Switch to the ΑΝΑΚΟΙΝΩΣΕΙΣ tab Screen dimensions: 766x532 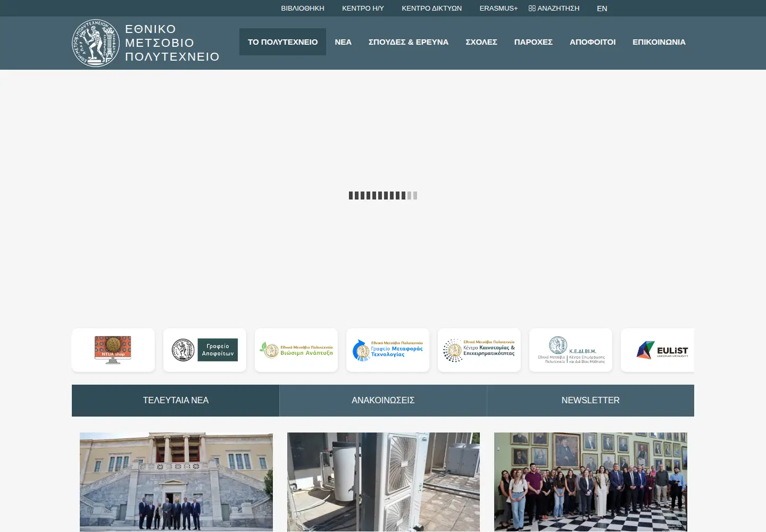click(383, 401)
